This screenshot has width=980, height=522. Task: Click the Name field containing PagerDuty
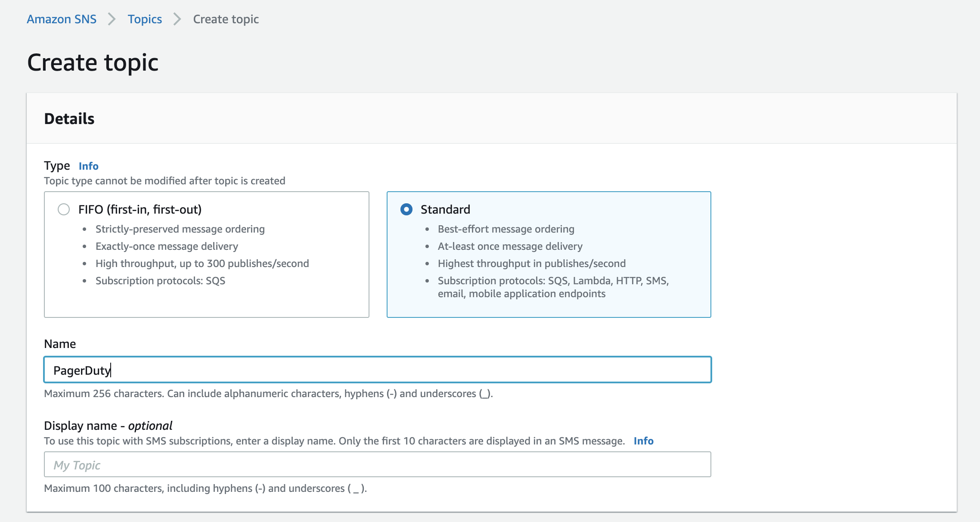[378, 370]
